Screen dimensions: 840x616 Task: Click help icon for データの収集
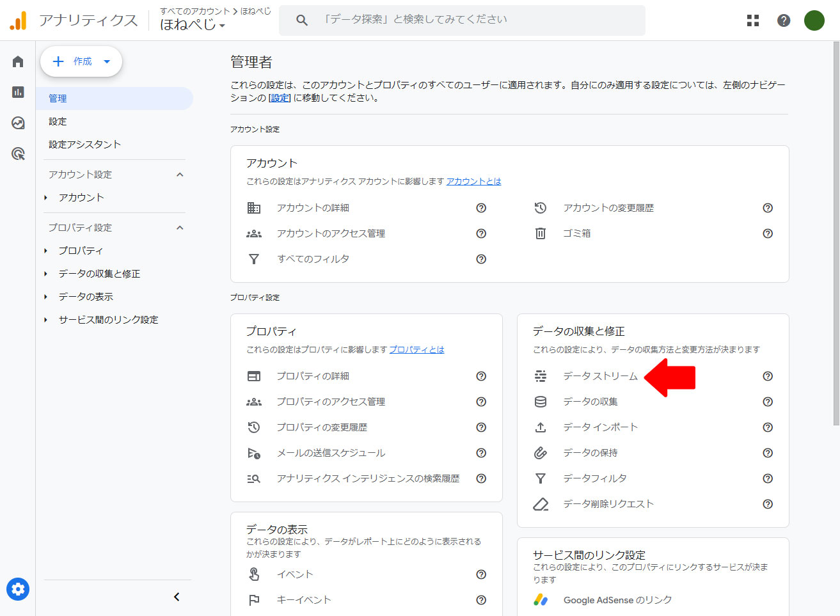pos(768,402)
